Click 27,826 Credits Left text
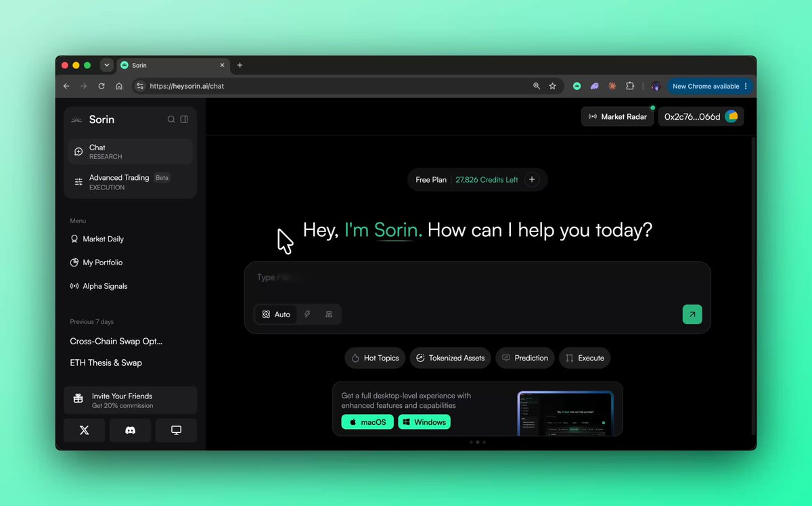 point(487,180)
